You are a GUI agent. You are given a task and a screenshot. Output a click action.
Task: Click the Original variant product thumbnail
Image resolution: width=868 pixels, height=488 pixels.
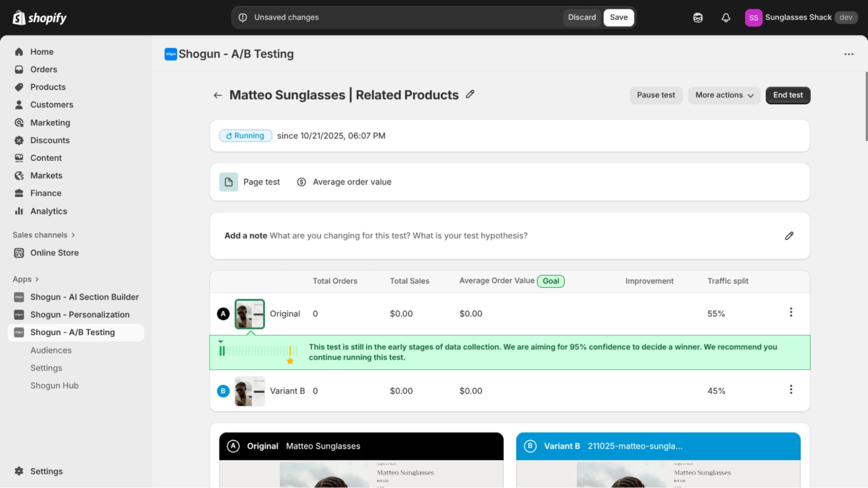tap(249, 313)
